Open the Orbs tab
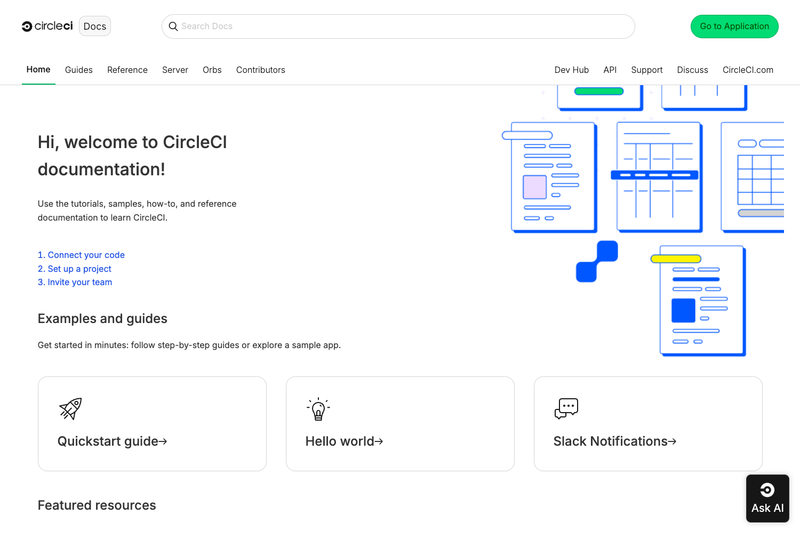 pyautogui.click(x=212, y=70)
